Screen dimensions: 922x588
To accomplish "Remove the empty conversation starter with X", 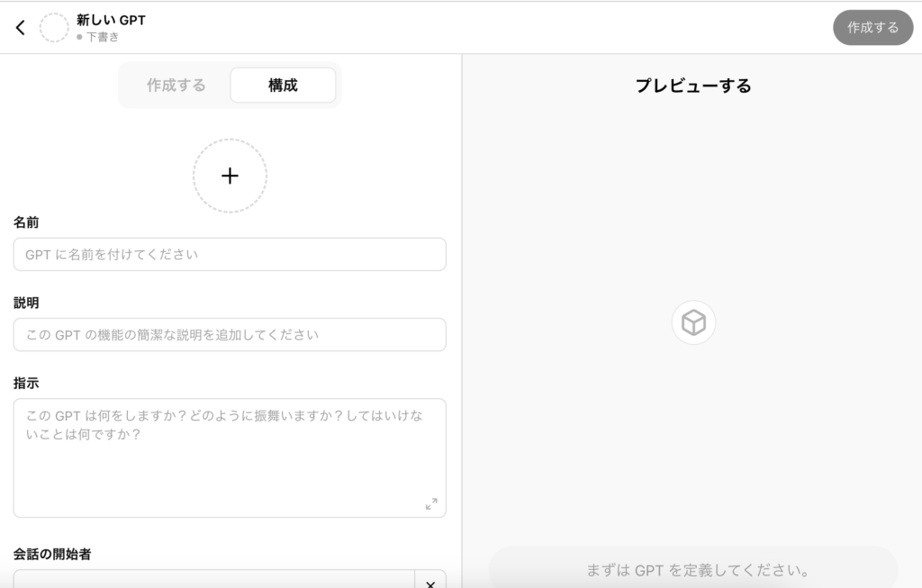I will coord(429,583).
